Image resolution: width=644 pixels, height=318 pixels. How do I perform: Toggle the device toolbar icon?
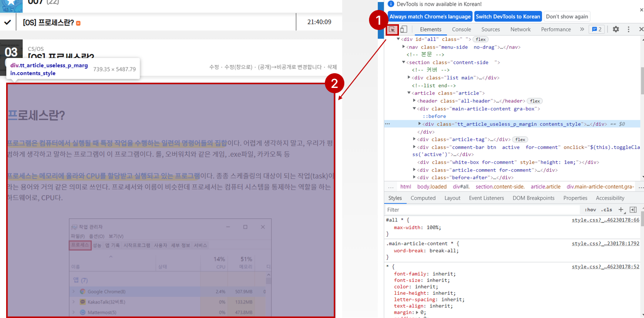[x=404, y=29]
